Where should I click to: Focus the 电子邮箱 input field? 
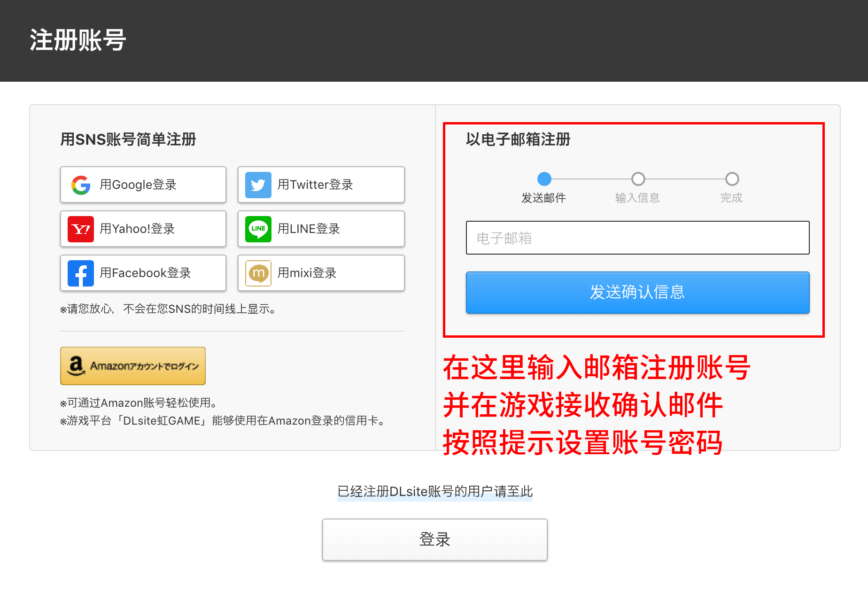[x=638, y=238]
